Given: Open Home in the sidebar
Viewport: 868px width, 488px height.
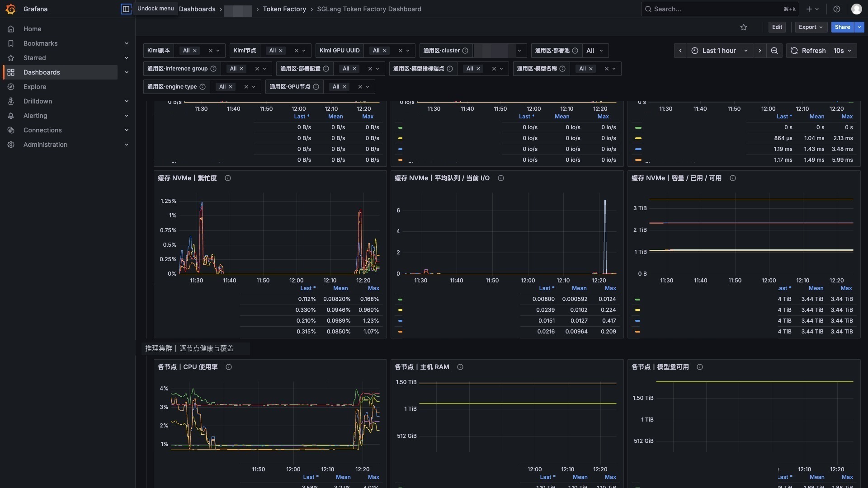Looking at the screenshot, I should (x=33, y=29).
